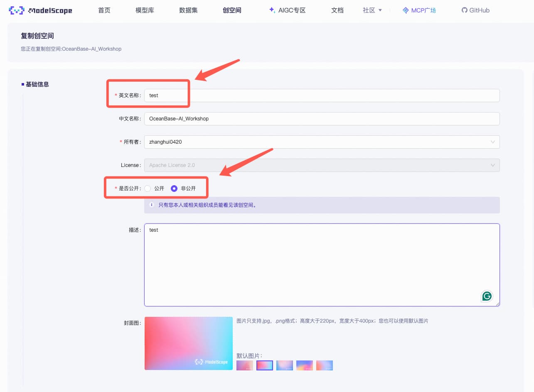
Task: Choose the last default cover thumbnail
Action: 325,365
